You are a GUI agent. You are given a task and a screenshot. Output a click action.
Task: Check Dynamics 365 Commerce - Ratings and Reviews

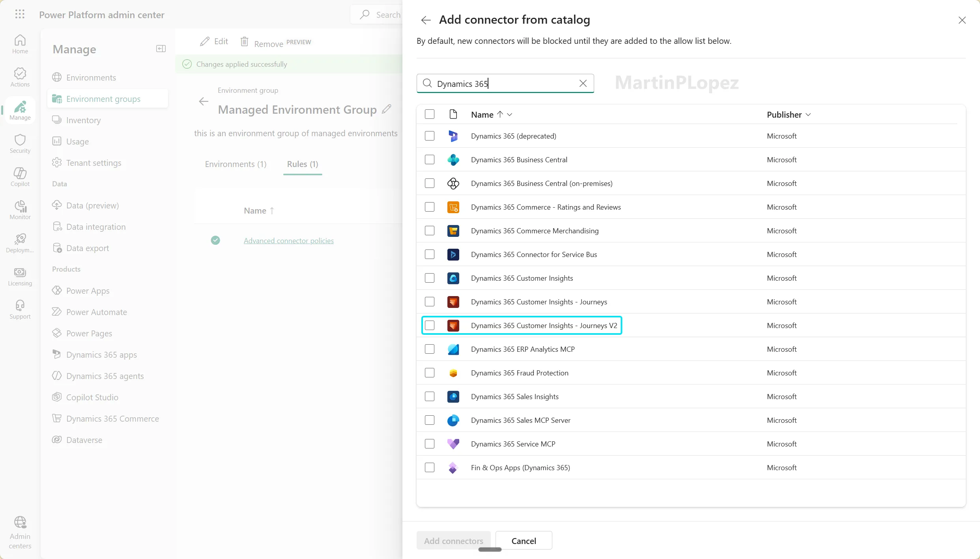[429, 207]
